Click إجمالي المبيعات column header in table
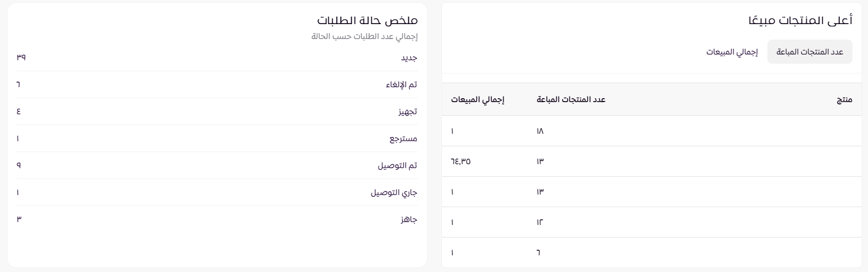Image resolution: width=868 pixels, height=272 pixels. (x=477, y=100)
